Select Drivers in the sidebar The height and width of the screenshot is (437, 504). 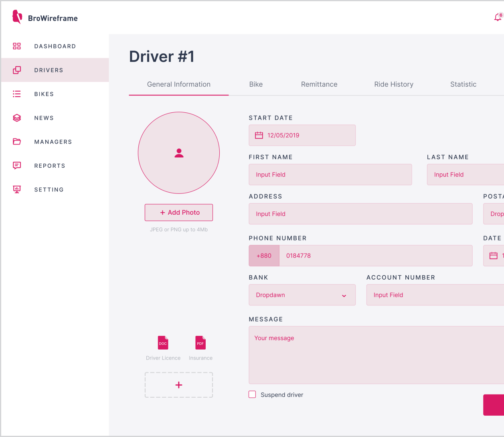point(55,70)
